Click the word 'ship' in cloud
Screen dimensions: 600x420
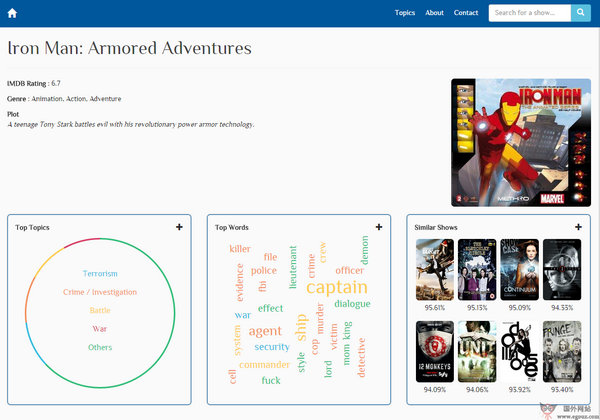(301, 327)
